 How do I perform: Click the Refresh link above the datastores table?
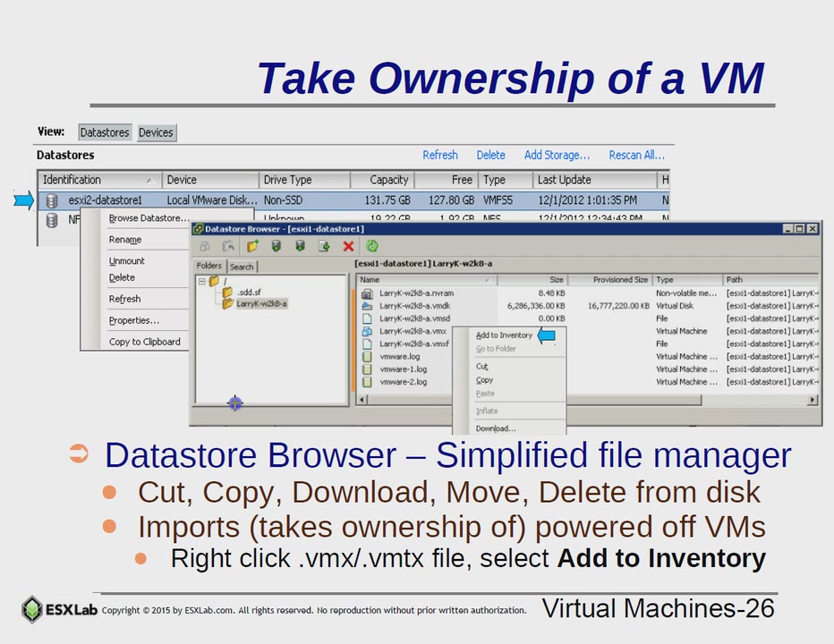[x=440, y=155]
